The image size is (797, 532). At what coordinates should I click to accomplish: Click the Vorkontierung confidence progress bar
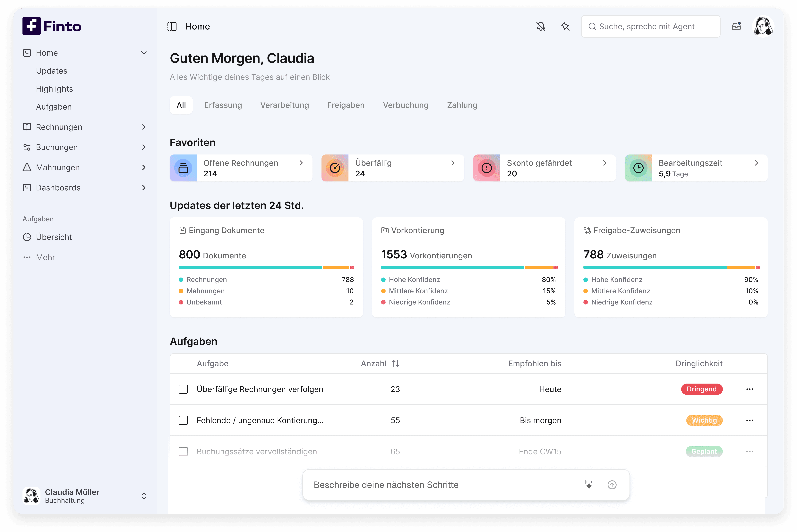pos(469,267)
